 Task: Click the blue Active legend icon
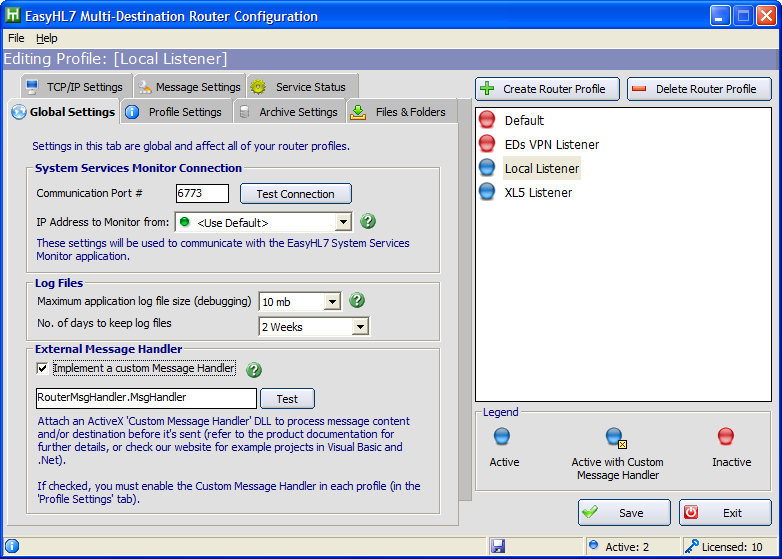(502, 436)
